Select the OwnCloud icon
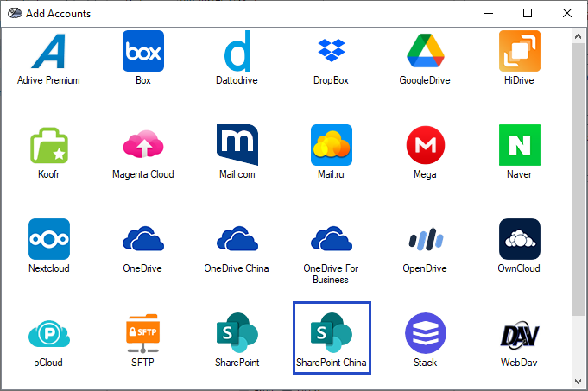The image size is (588, 391). point(520,239)
